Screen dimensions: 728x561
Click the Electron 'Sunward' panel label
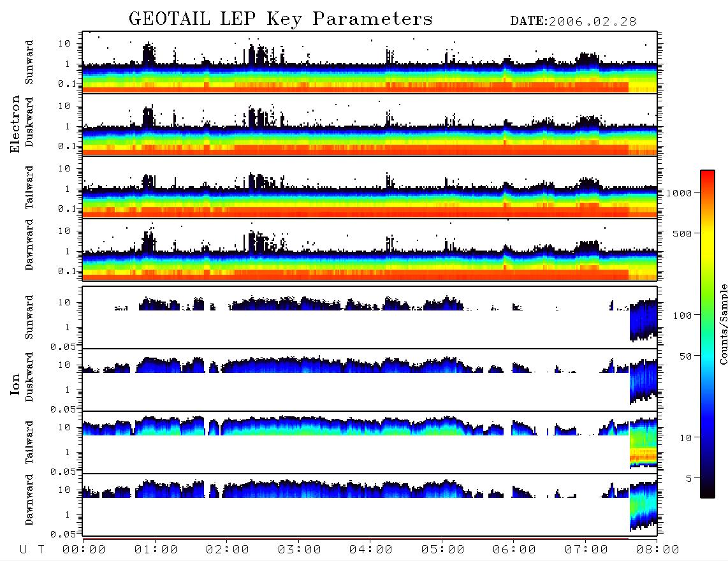[29, 62]
